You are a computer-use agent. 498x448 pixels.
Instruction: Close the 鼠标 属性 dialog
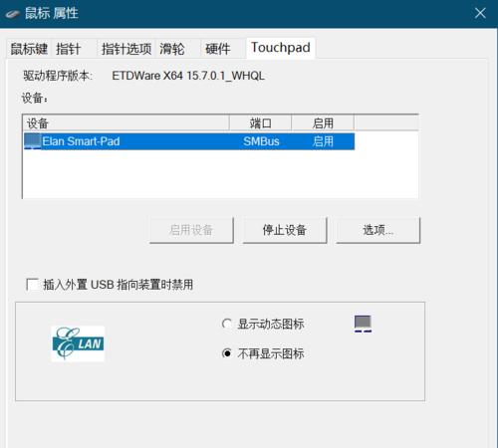click(x=480, y=14)
